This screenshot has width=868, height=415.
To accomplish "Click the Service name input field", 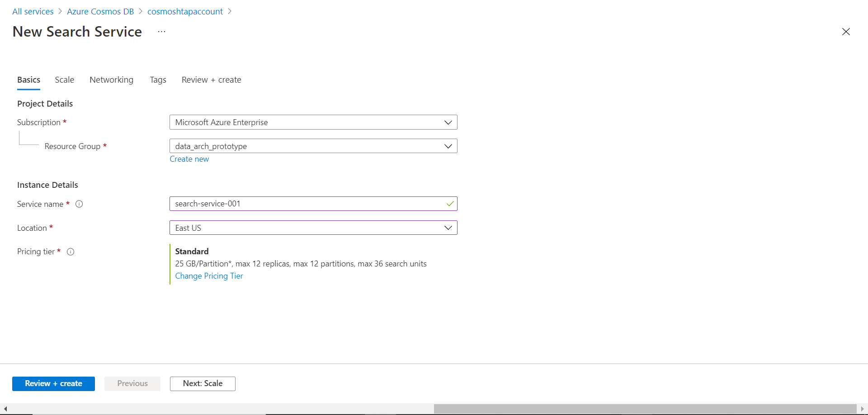I will pyautogui.click(x=307, y=204).
